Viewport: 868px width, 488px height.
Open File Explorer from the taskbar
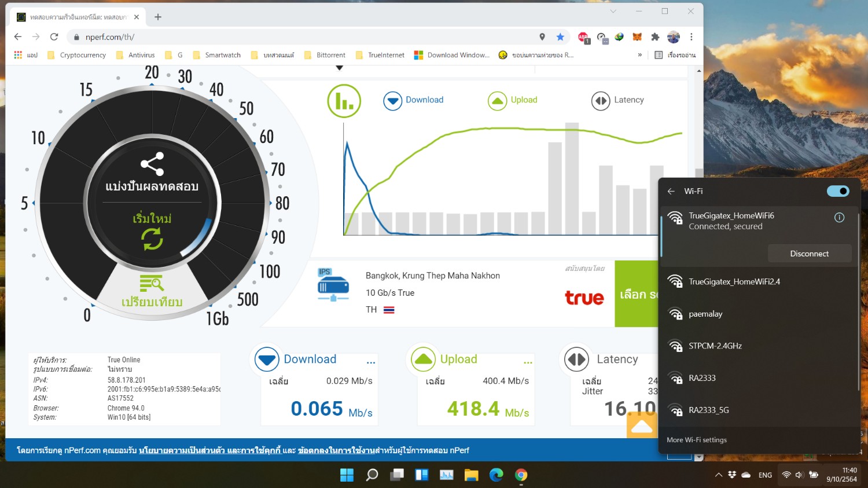tap(472, 475)
